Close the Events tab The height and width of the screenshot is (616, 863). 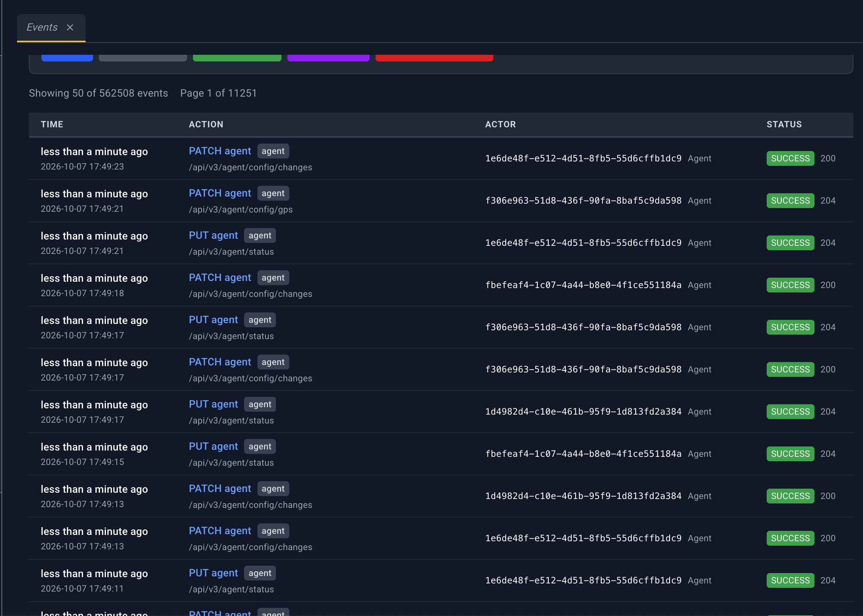[70, 27]
